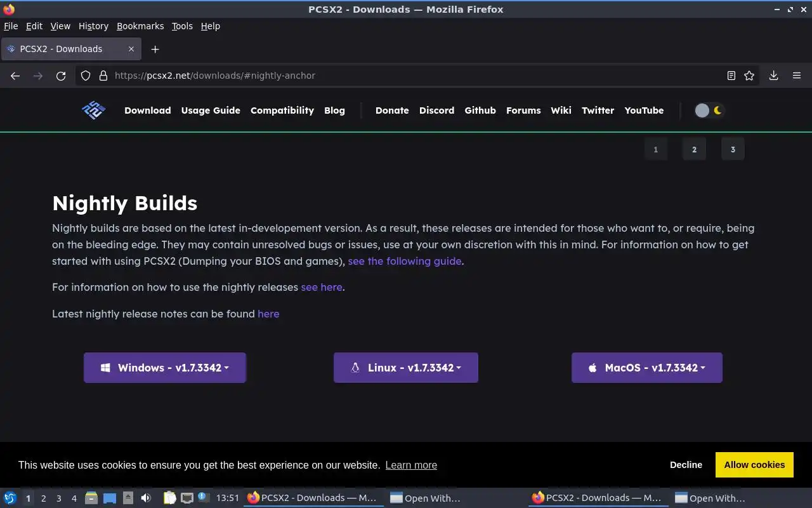Bookmark this page with the star icon
812x508 pixels.
point(749,76)
